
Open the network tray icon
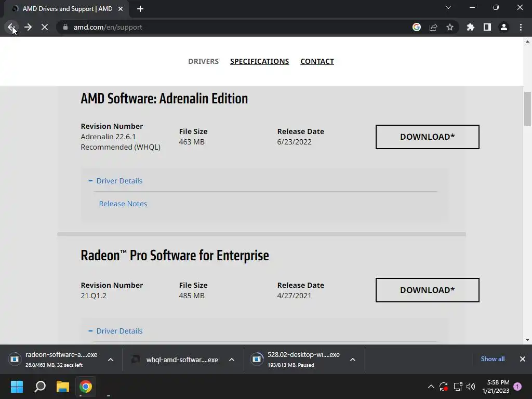458,387
